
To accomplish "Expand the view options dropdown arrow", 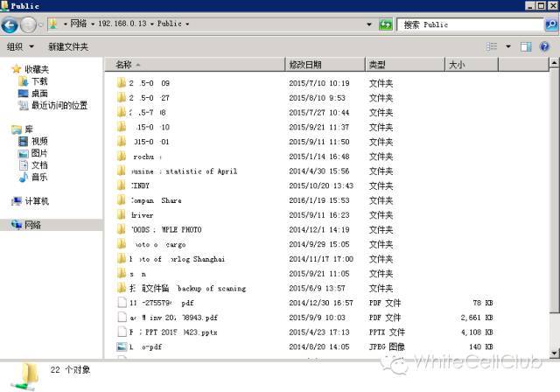I will (x=507, y=46).
